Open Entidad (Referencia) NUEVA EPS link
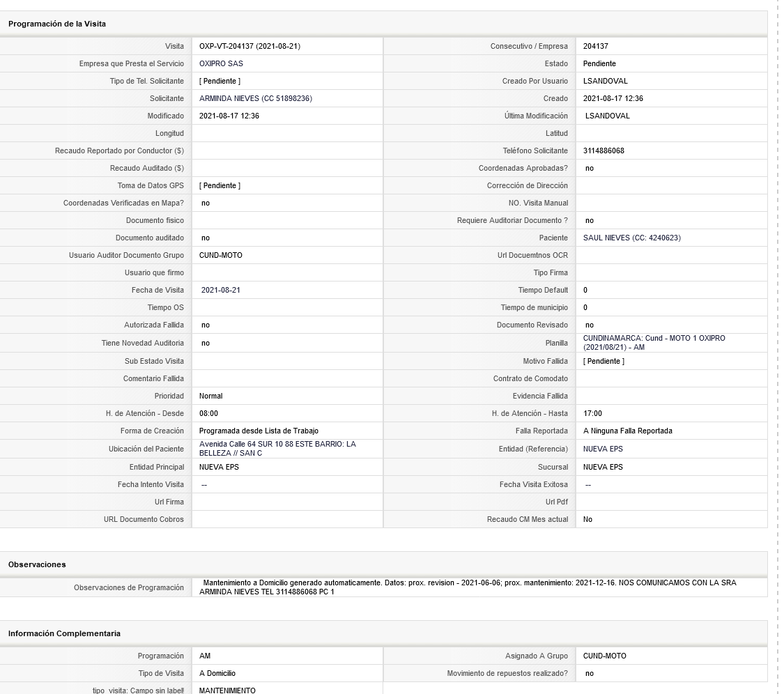This screenshot has width=784, height=694. click(x=603, y=449)
